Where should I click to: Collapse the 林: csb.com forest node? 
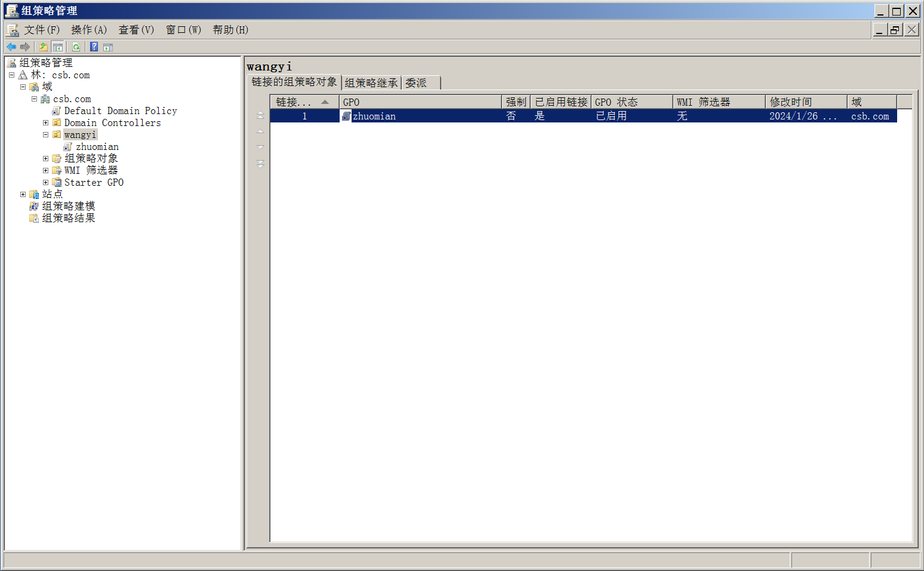(x=11, y=75)
